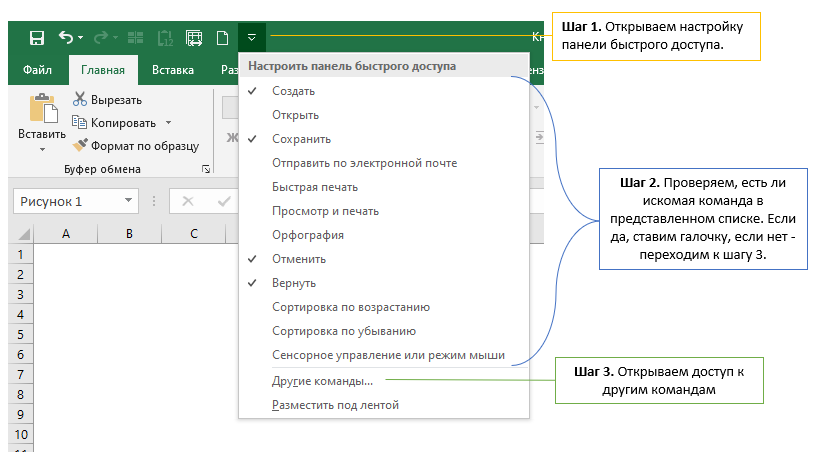Enable Орфография in the menu
The height and width of the screenshot is (462, 823).
[384, 235]
